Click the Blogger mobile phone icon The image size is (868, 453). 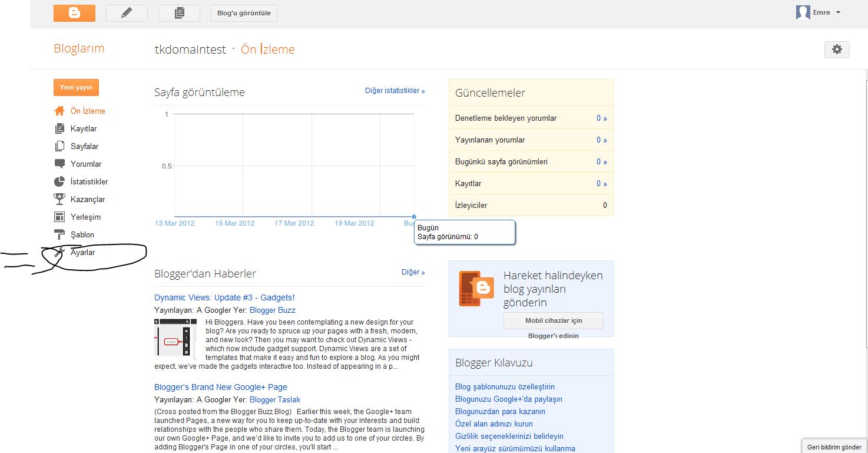(476, 289)
